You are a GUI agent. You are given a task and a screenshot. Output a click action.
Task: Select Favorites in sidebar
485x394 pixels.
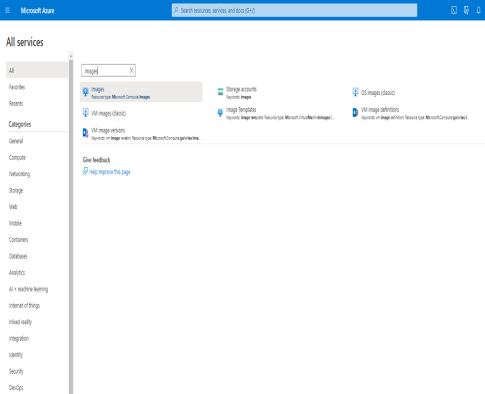[17, 87]
